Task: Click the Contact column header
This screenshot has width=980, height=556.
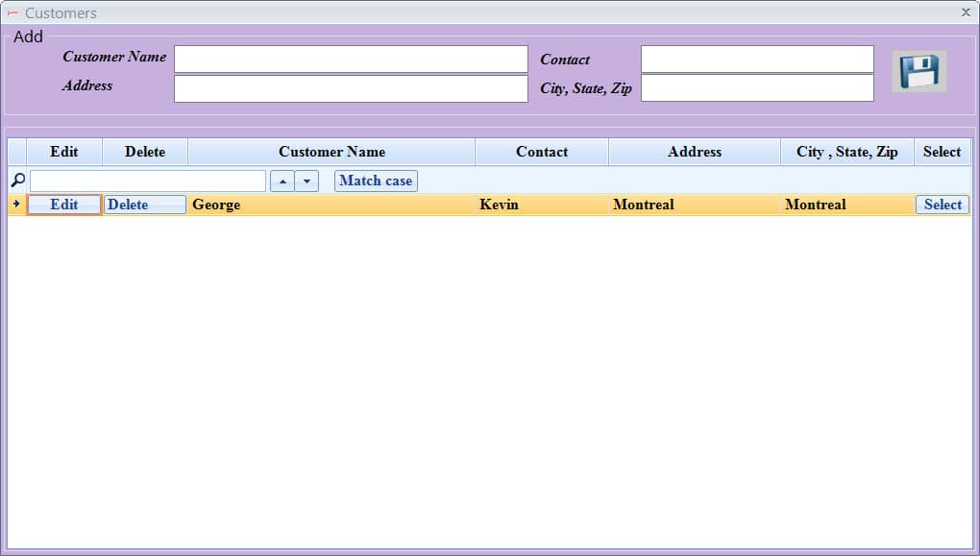Action: [x=542, y=152]
